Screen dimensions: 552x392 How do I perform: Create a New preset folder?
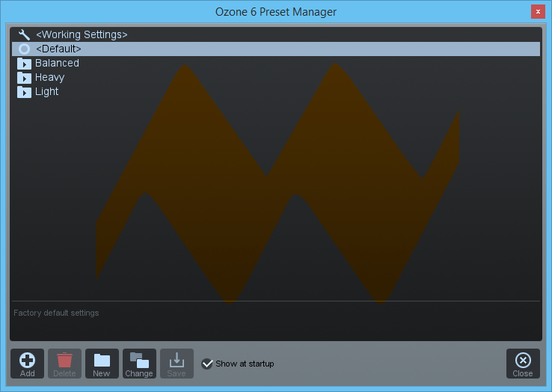click(102, 364)
